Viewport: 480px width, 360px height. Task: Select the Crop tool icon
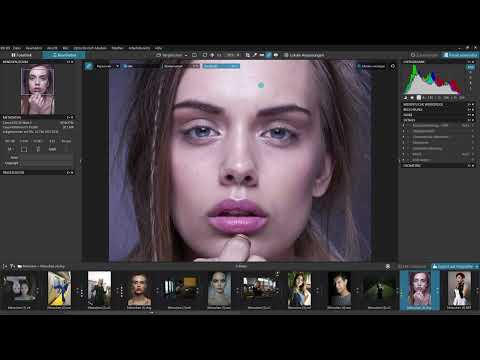tap(248, 55)
